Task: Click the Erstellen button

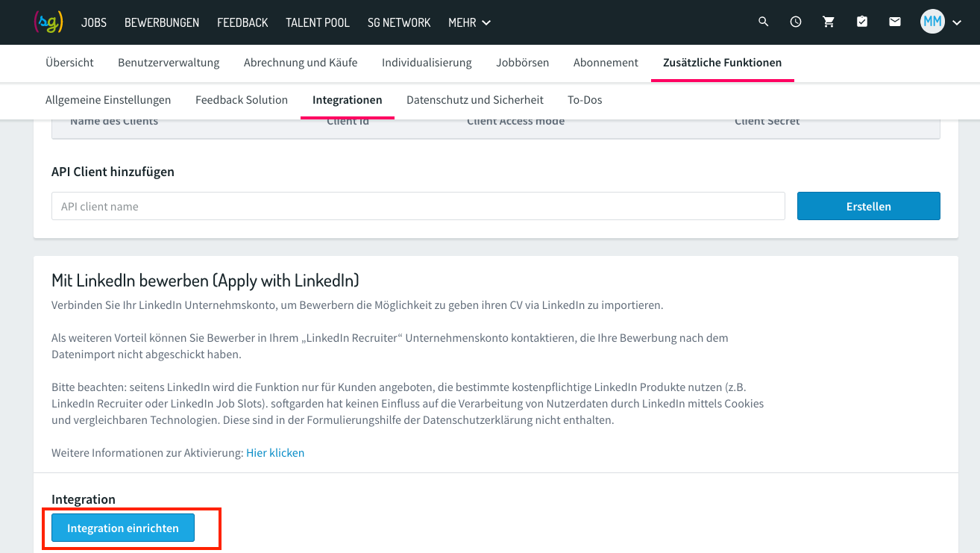Action: tap(869, 206)
